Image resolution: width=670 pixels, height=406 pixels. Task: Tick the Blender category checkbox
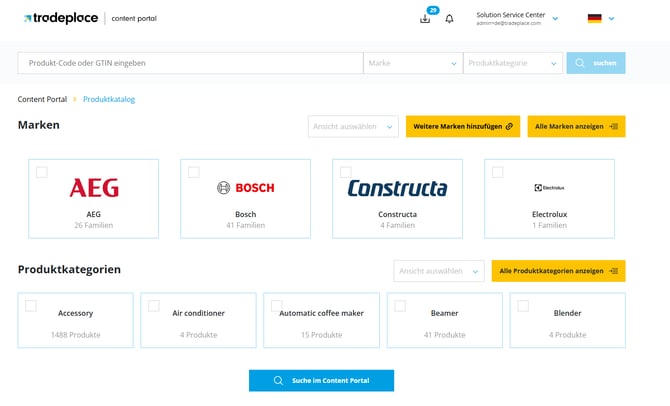click(523, 306)
